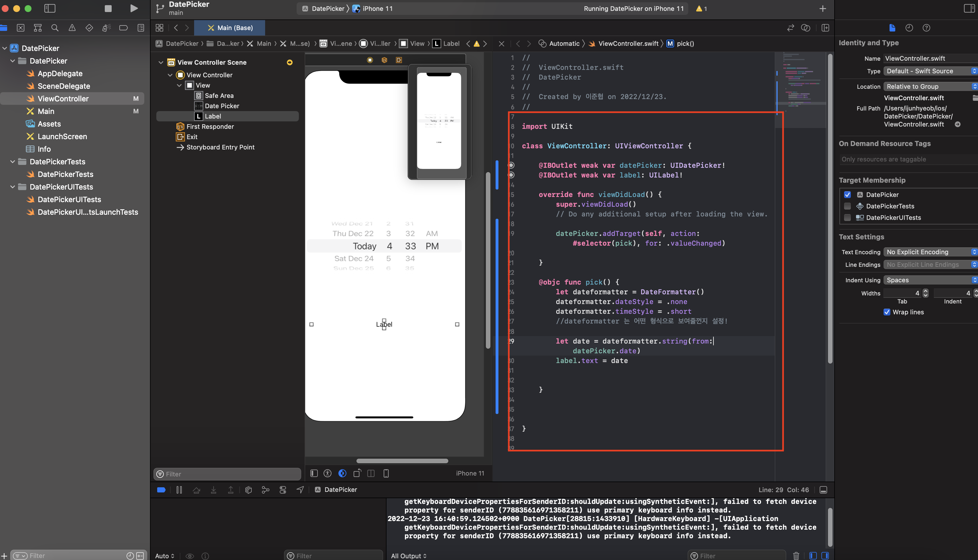Screen dimensions: 978x560
Task: Select Date Picker in document outline
Action: [x=222, y=106]
